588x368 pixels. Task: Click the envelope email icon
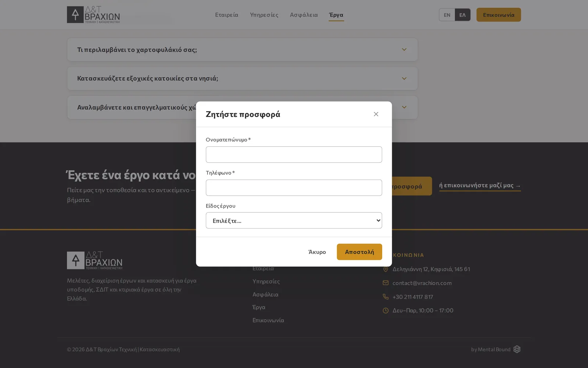tap(386, 283)
